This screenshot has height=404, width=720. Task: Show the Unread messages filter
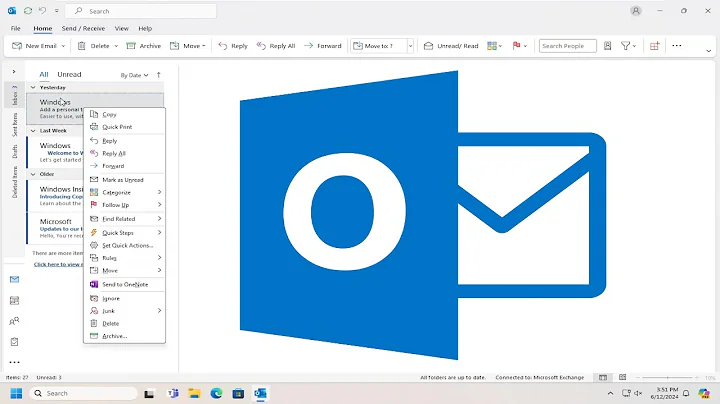[69, 74]
